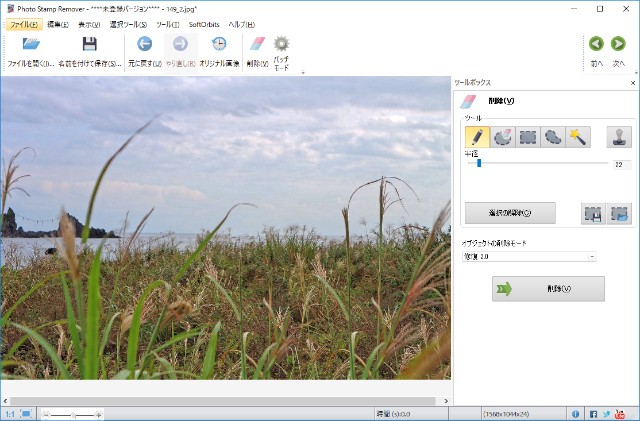Click the radius value input field
Screen dimensions: 640x421
pos(621,164)
